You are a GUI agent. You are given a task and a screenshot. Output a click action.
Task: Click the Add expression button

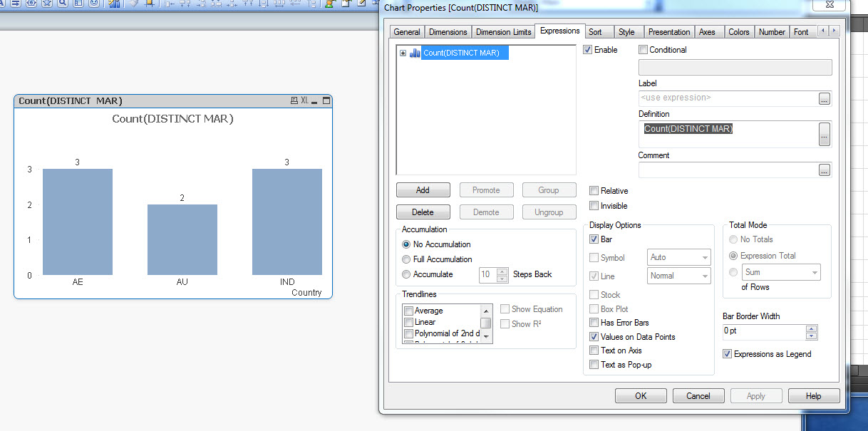tap(423, 190)
